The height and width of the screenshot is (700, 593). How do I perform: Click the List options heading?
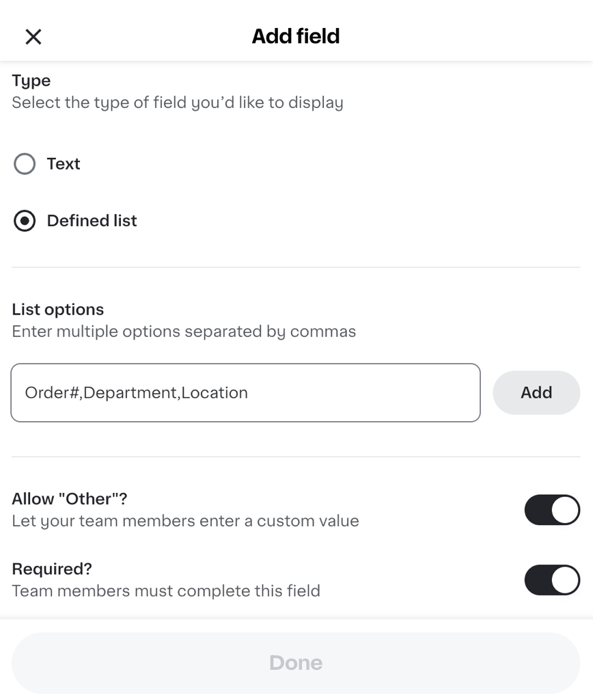(x=57, y=309)
